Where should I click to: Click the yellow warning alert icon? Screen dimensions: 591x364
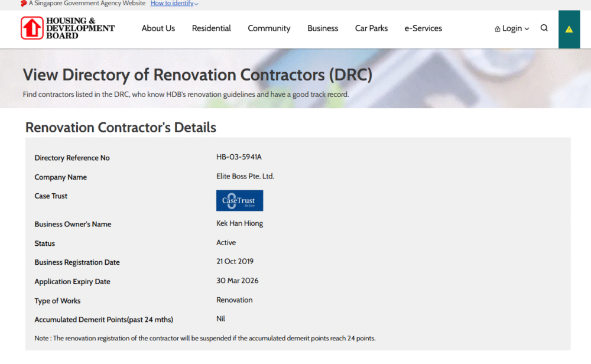coord(569,30)
